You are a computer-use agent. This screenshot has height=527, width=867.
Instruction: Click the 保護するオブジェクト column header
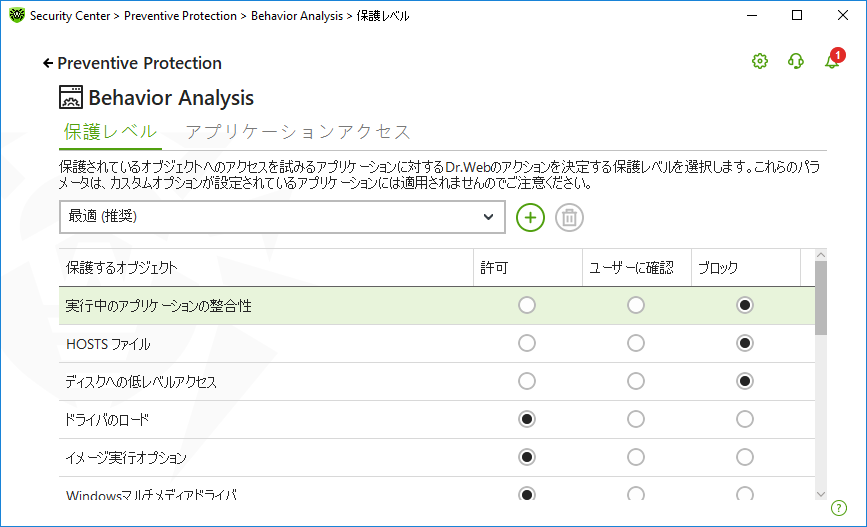pos(266,268)
